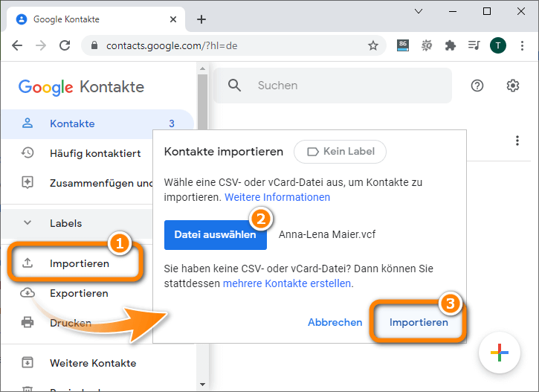
Task: Create a new contact with the plus button
Action: click(500, 353)
